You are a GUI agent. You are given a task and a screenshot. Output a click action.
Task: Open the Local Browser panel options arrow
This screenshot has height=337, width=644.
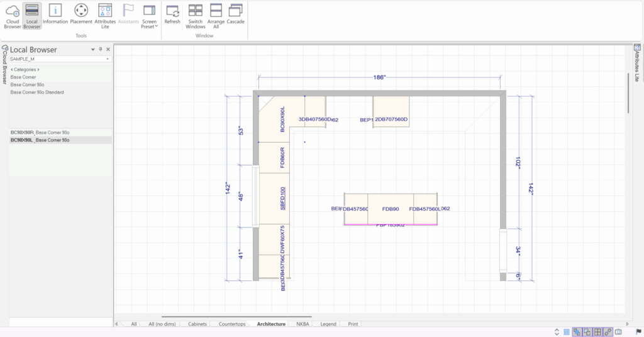93,50
